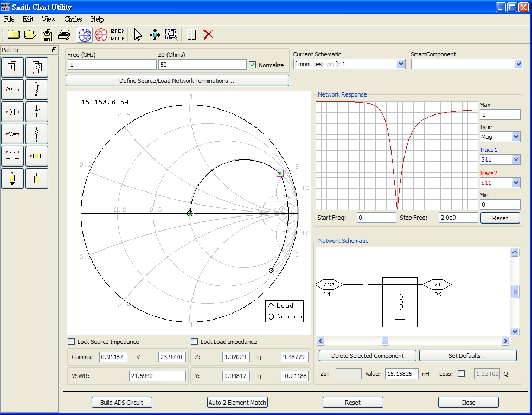Toggle the X circles checkbox in toolbar
Viewport: 532px width, 415px height.
coord(120,31)
